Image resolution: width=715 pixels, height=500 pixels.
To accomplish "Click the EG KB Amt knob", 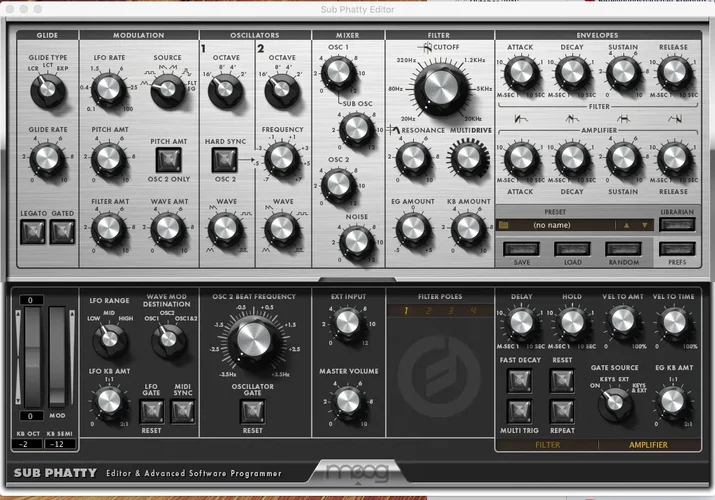I will [x=673, y=401].
